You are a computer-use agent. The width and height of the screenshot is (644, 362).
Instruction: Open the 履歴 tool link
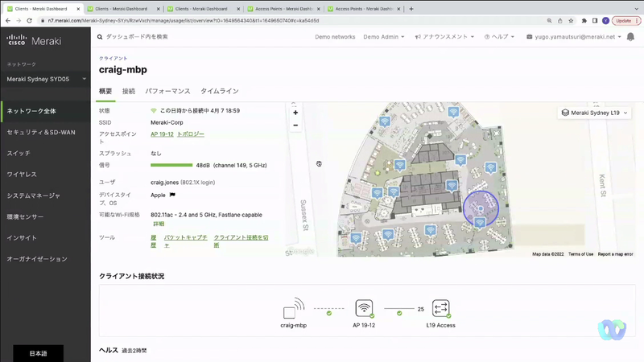pyautogui.click(x=154, y=241)
